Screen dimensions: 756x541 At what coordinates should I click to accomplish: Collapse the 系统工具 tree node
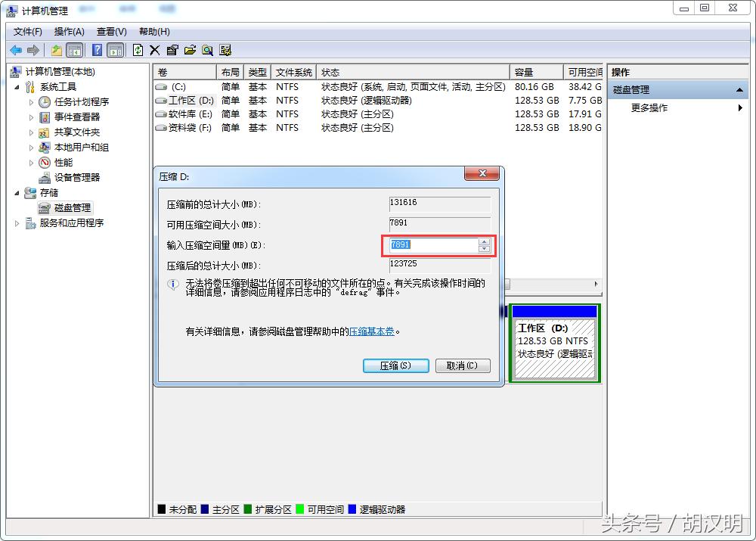(x=17, y=86)
